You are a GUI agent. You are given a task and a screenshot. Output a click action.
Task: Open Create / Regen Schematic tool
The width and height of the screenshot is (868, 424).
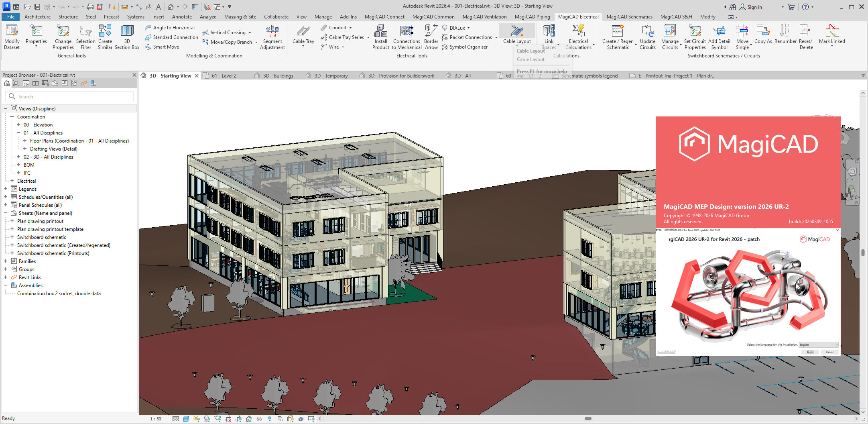[x=618, y=37]
